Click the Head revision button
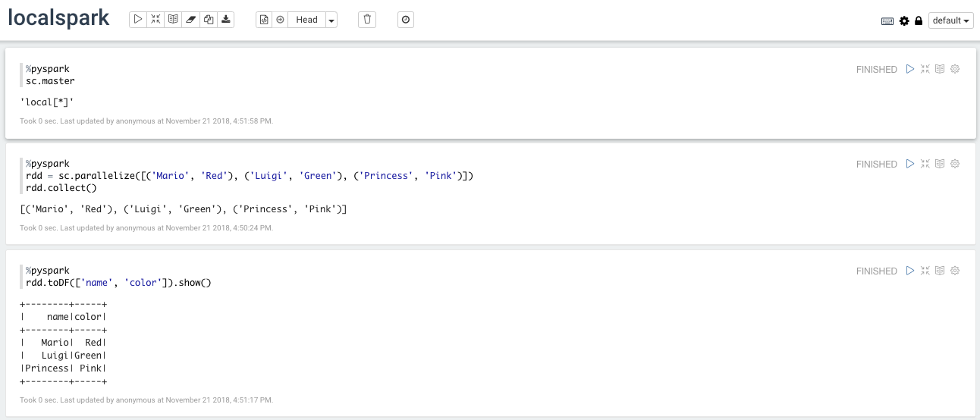The image size is (980, 420). (306, 20)
